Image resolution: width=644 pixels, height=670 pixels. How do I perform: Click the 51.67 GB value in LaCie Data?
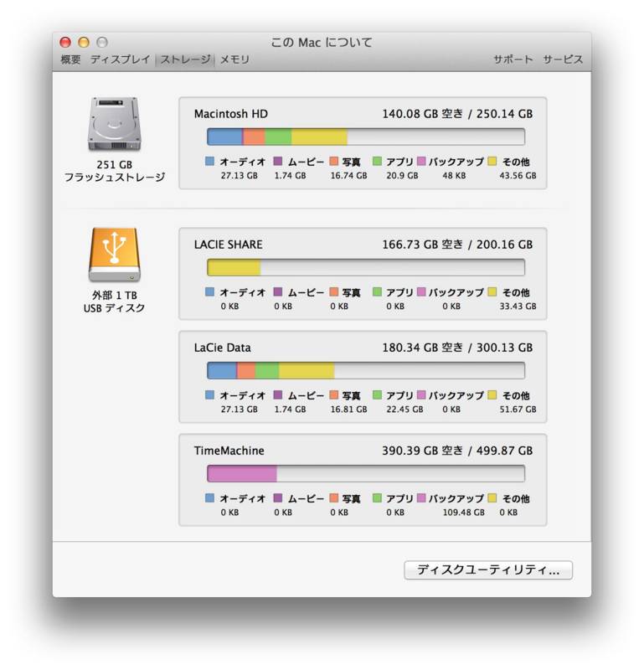click(x=518, y=409)
